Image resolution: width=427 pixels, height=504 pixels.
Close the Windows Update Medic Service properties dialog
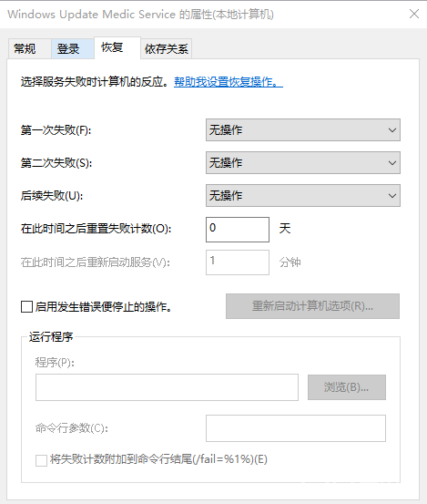[414, 14]
